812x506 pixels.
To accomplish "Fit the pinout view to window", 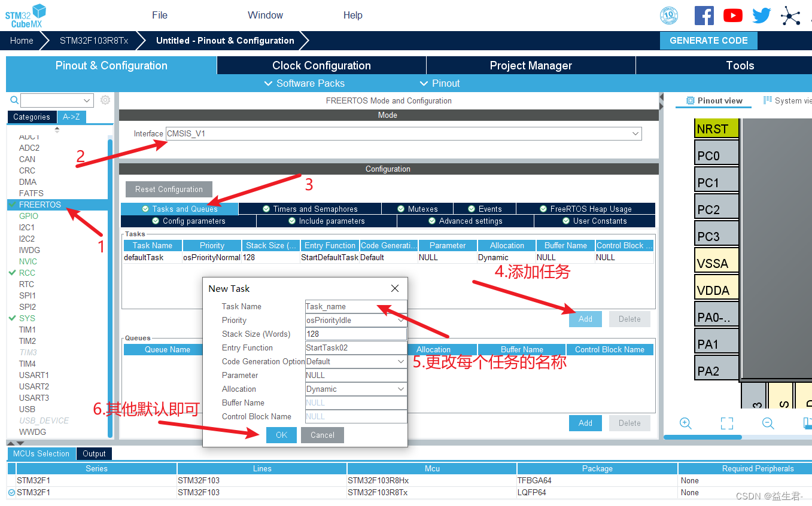I will click(x=727, y=423).
